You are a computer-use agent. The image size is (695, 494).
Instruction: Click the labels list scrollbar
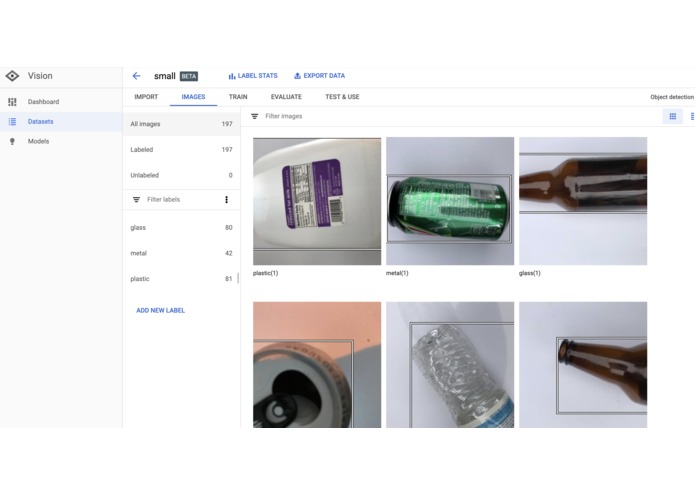pyautogui.click(x=238, y=278)
